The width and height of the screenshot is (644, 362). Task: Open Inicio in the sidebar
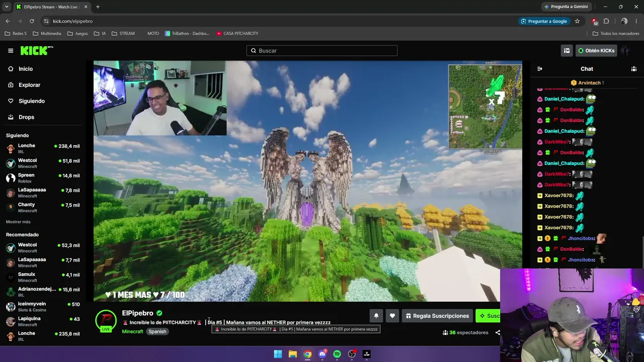(26, 69)
